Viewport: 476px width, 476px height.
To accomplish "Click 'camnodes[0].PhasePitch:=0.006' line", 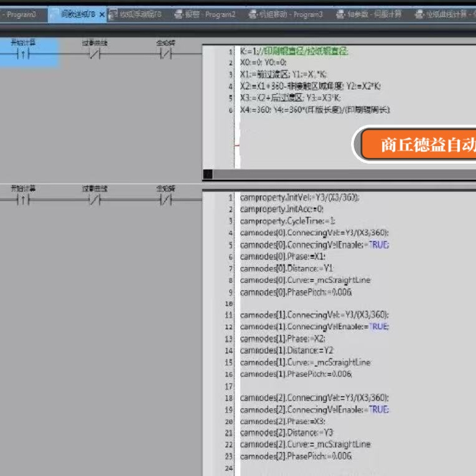I will point(296,292).
